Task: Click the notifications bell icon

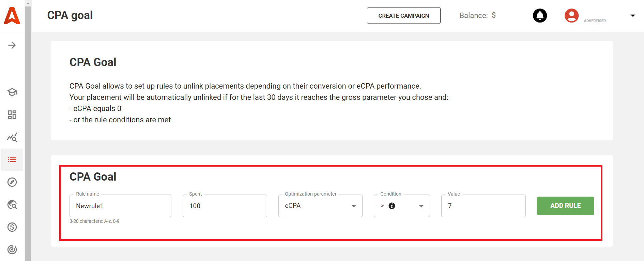Action: coord(539,15)
